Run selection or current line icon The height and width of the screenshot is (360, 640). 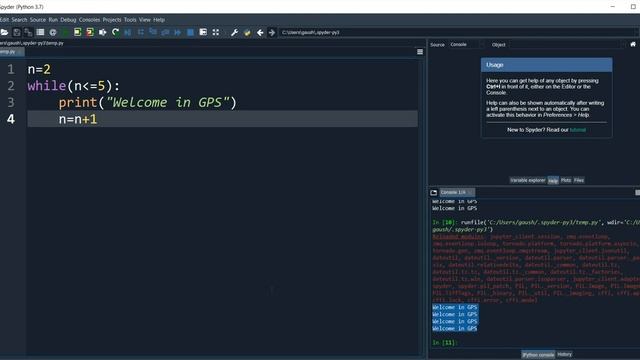click(102, 32)
